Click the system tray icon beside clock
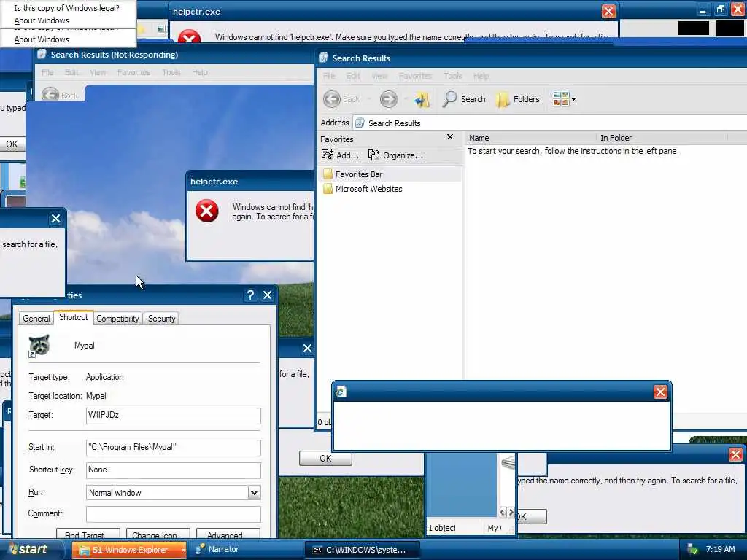Screen dimensions: 747x560 click(x=692, y=550)
